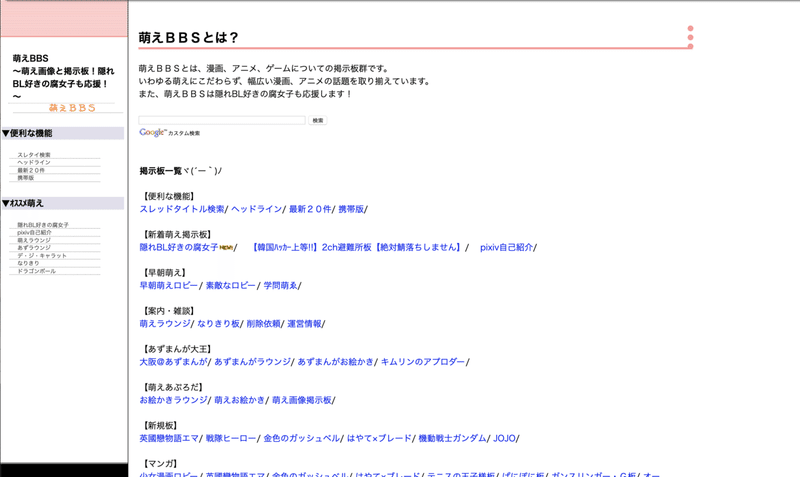Open はやて×ブレード under 新規板

[x=379, y=438]
